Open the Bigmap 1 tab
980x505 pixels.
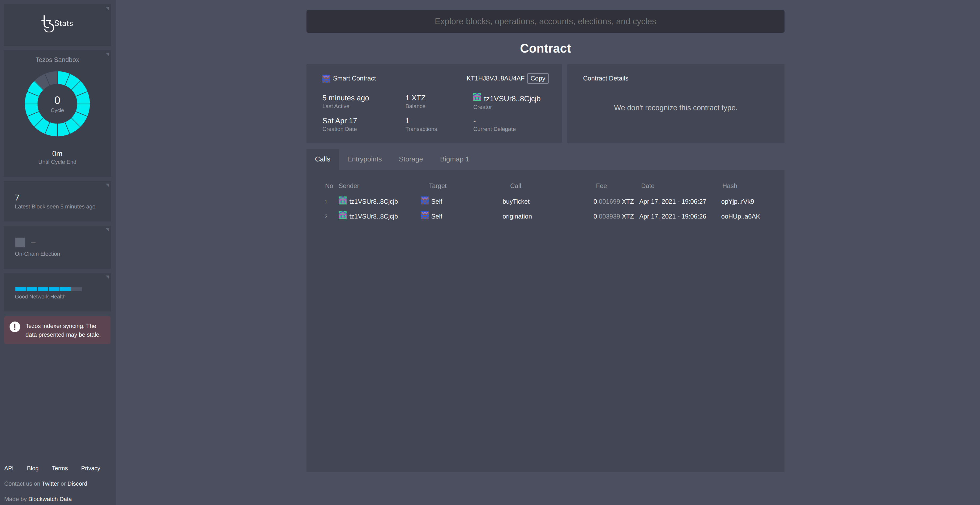pyautogui.click(x=454, y=159)
